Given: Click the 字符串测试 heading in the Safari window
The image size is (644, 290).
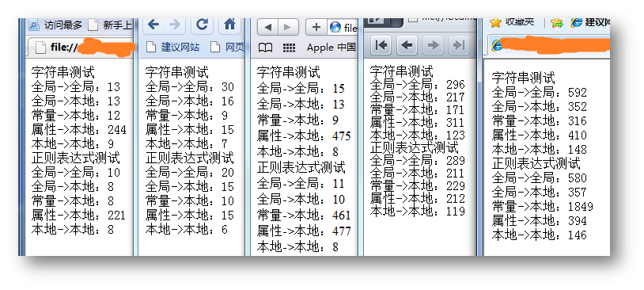Looking at the screenshot, I should coord(288,72).
